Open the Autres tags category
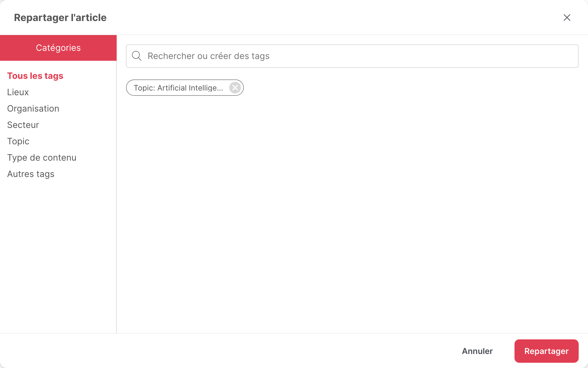 pyautogui.click(x=31, y=174)
